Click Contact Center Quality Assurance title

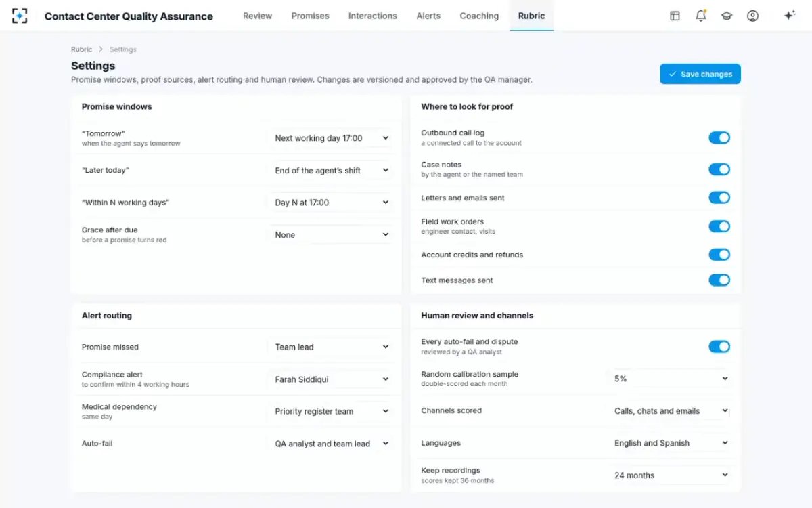coord(129,16)
